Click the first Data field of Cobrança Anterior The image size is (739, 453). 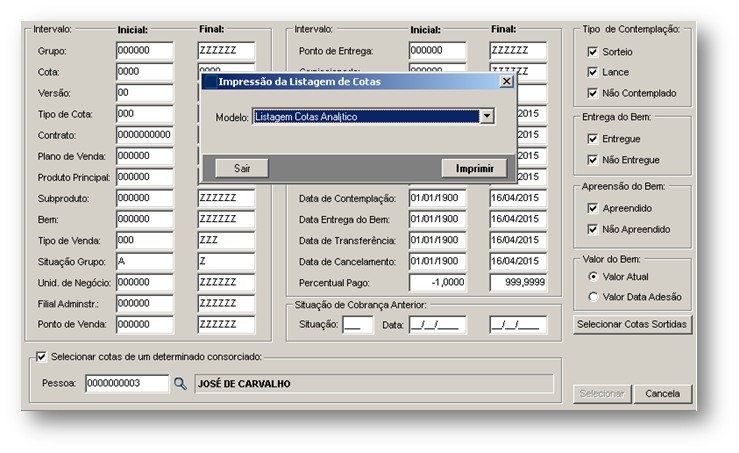437,325
